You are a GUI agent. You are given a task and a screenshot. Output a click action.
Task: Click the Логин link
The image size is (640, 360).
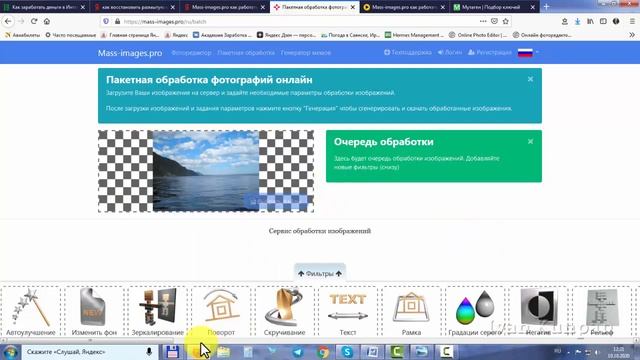450,53
